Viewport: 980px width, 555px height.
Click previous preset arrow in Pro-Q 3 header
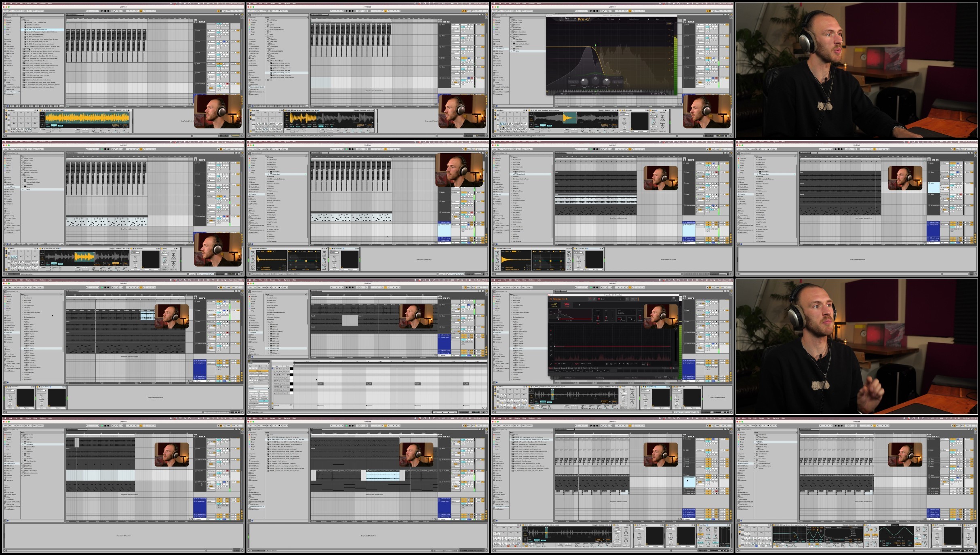coord(619,19)
